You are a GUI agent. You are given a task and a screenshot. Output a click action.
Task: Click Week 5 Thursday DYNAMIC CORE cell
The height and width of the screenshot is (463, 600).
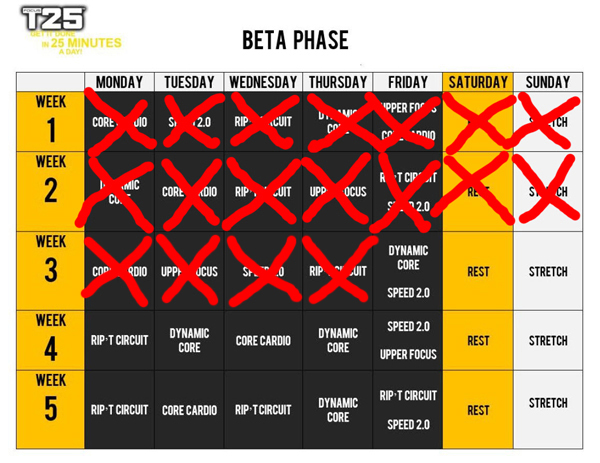point(338,410)
